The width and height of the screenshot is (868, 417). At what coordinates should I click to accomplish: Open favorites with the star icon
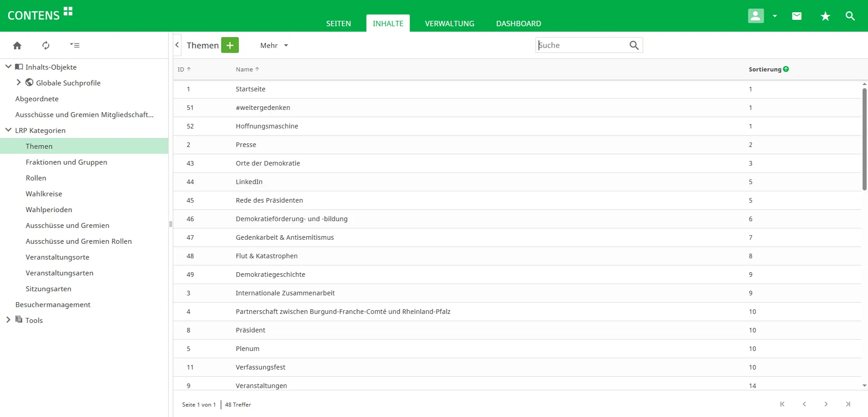coord(825,16)
